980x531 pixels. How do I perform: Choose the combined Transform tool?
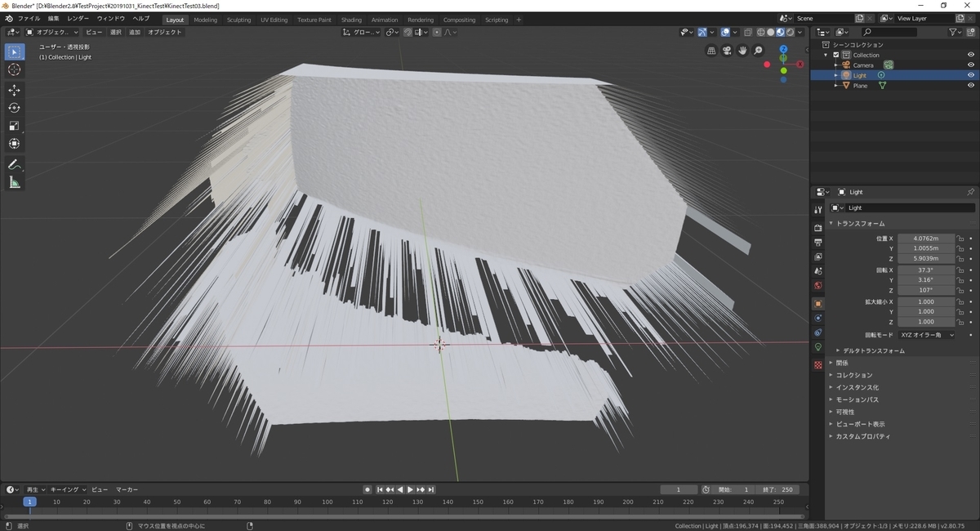click(x=14, y=144)
